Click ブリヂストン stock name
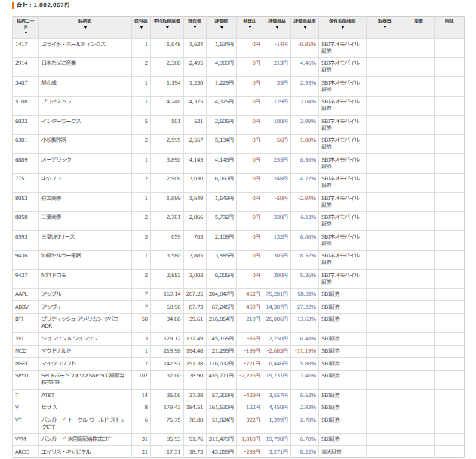Image resolution: width=476 pixels, height=459 pixels. click(x=56, y=101)
